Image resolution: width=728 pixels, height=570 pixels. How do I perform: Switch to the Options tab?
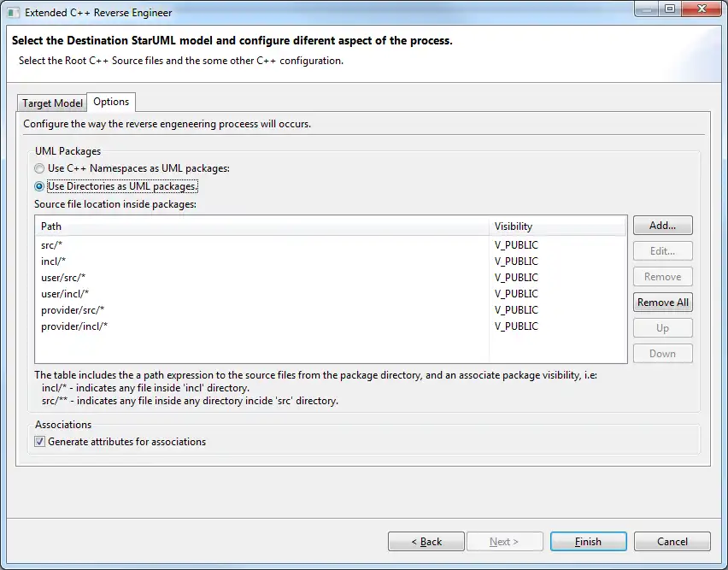point(111,102)
